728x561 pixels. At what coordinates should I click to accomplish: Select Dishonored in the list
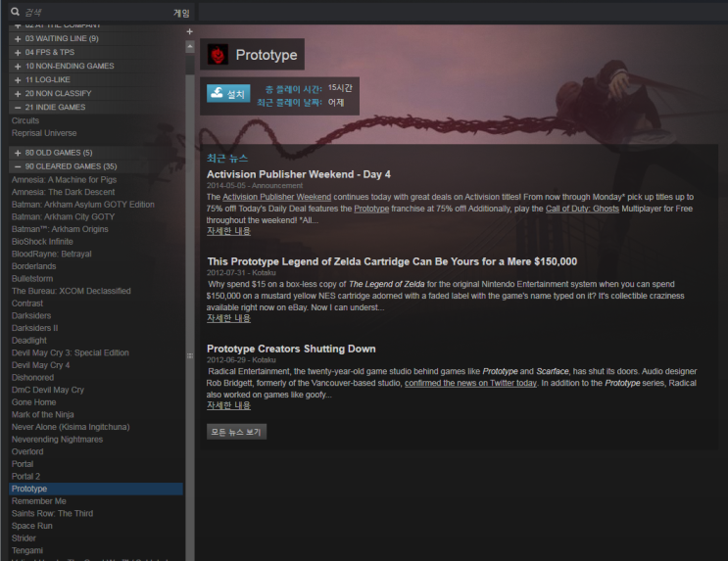pyautogui.click(x=32, y=378)
